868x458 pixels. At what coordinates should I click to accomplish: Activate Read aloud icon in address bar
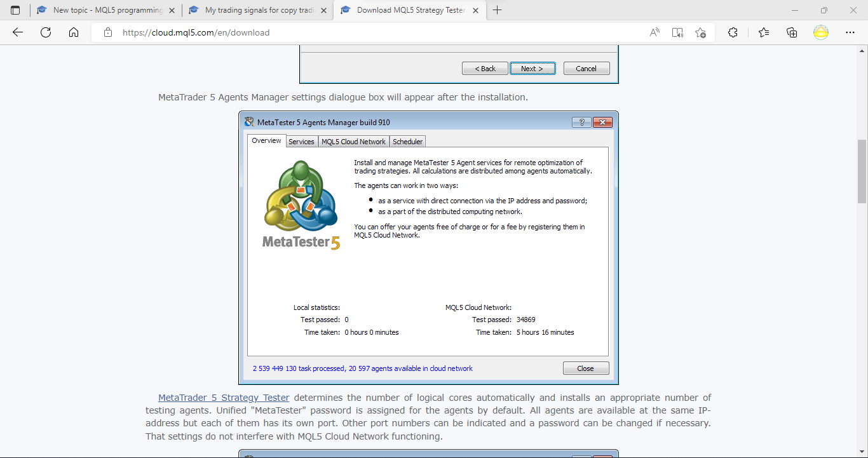[654, 32]
